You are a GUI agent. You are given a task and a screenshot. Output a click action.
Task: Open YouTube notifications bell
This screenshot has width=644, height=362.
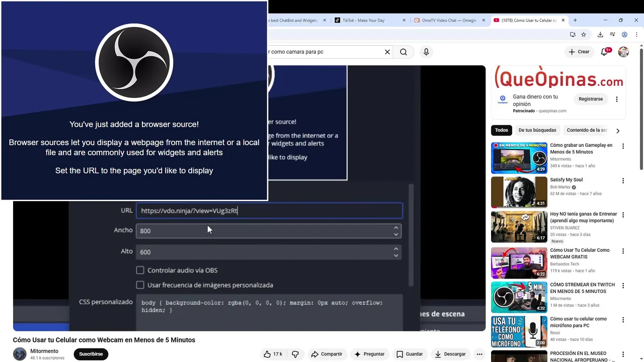605,52
